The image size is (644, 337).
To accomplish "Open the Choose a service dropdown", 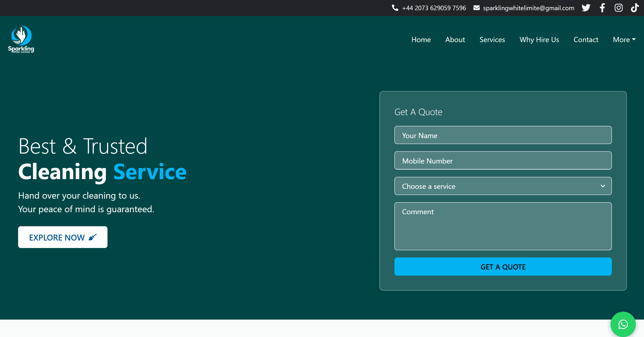I will tap(503, 186).
